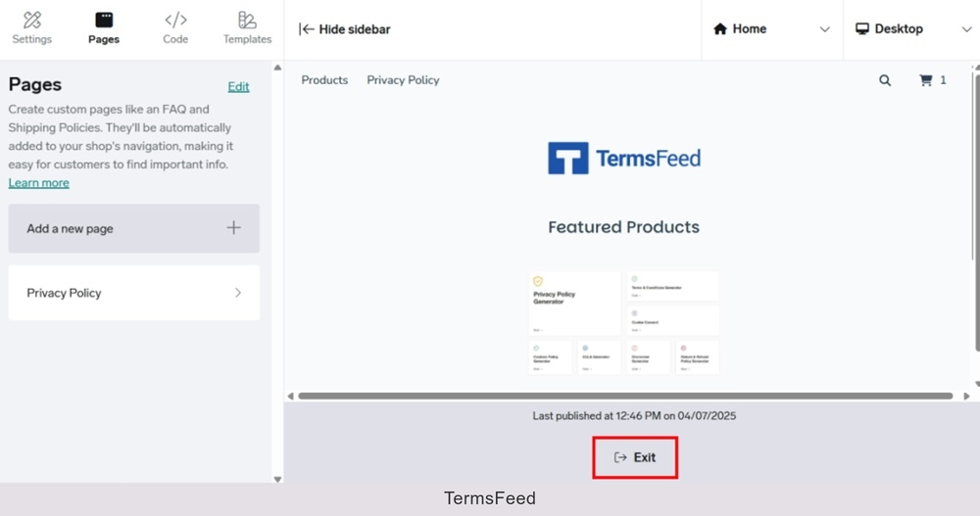
Task: Click the search magnifier icon in the preview
Action: [x=885, y=80]
